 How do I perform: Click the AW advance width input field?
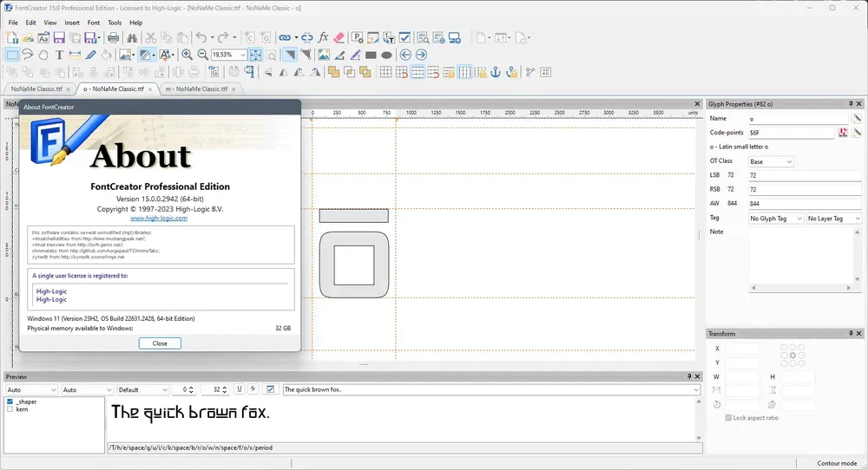805,204
